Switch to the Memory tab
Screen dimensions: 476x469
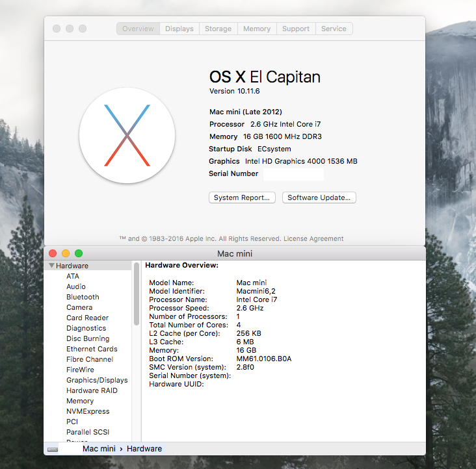(257, 29)
